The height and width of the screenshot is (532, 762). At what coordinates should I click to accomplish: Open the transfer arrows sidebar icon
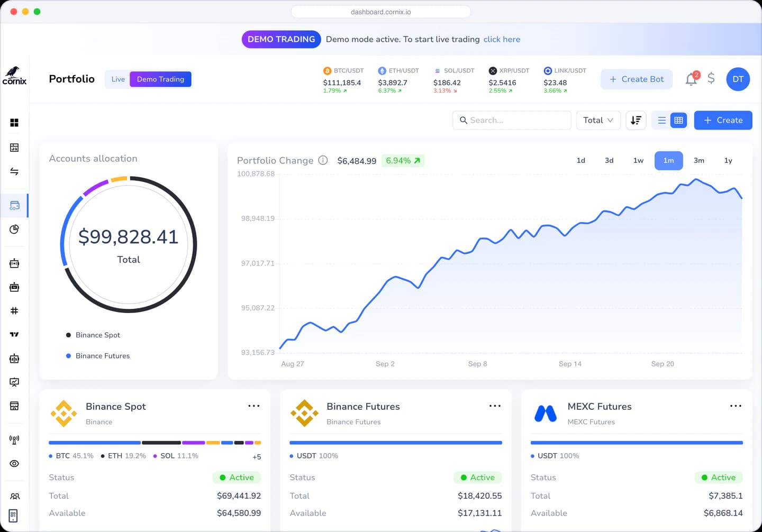pos(14,171)
